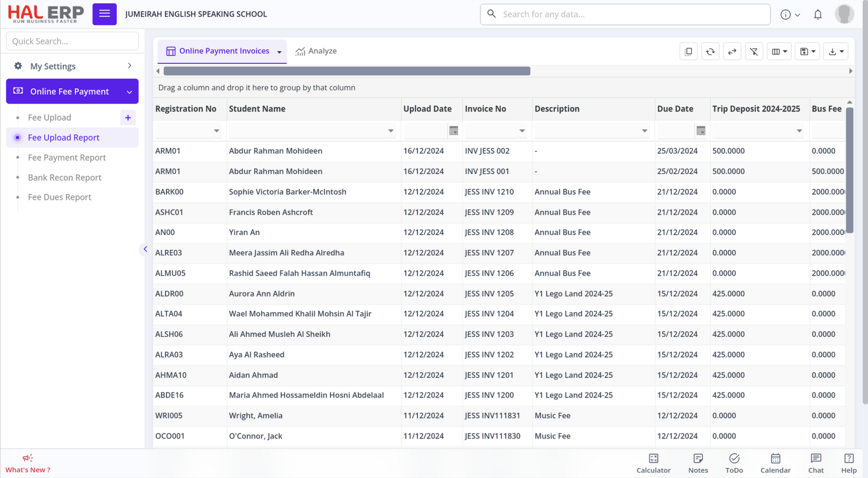Image resolution: width=868 pixels, height=478 pixels.
Task: Open the ToDo tool
Action: pyautogui.click(x=734, y=464)
